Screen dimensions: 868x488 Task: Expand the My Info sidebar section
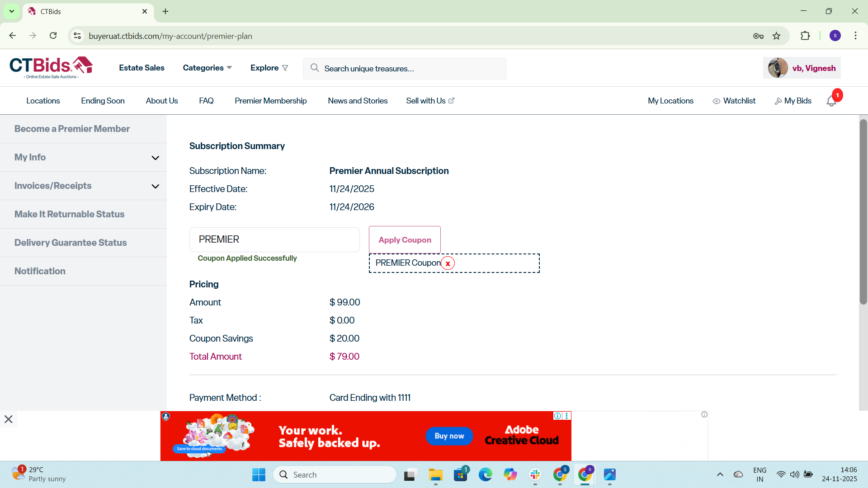coord(155,158)
